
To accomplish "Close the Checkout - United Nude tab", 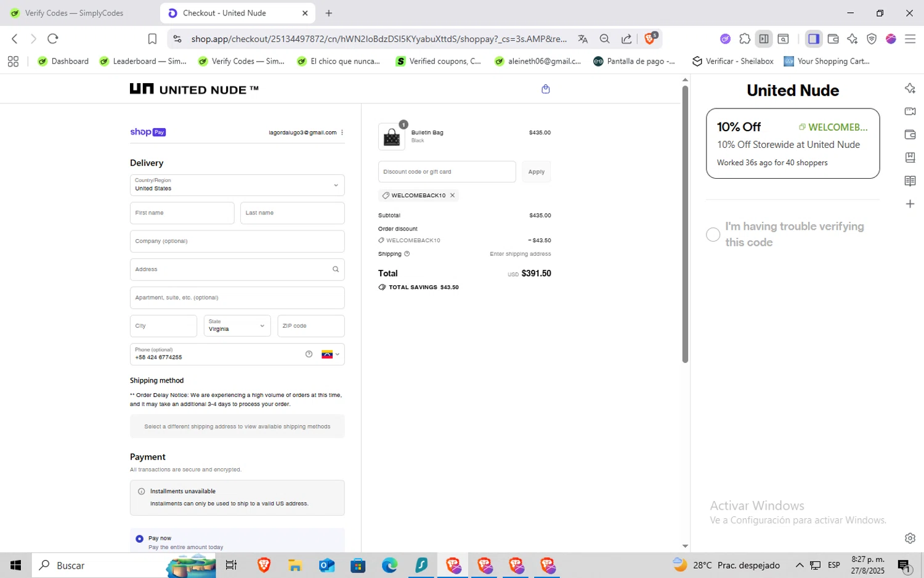I will (x=305, y=13).
